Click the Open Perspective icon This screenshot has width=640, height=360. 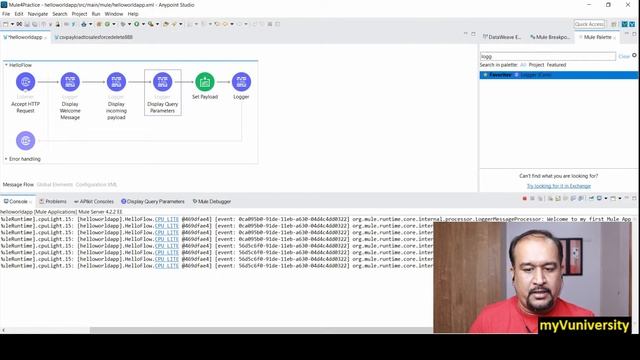pyautogui.click(x=614, y=24)
